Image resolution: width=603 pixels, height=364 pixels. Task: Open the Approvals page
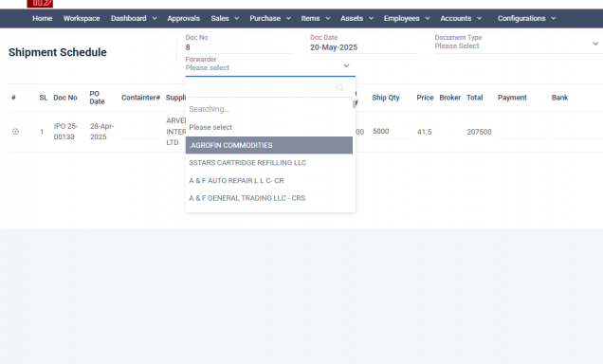coord(183,18)
